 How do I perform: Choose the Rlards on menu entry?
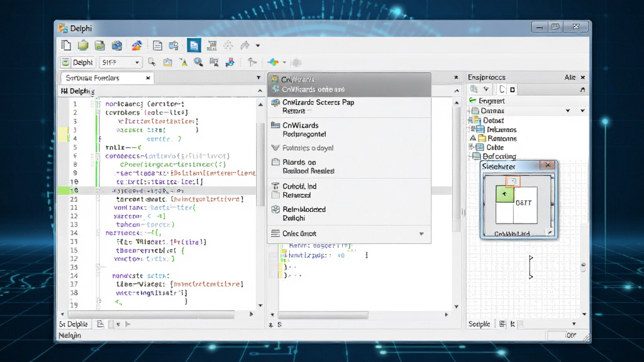click(x=349, y=166)
